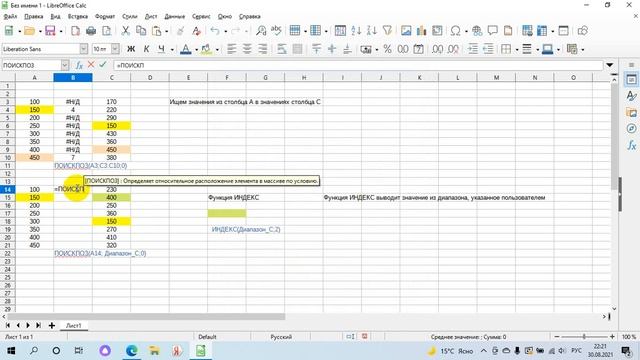Insert an image via picture icon

click(x=406, y=31)
